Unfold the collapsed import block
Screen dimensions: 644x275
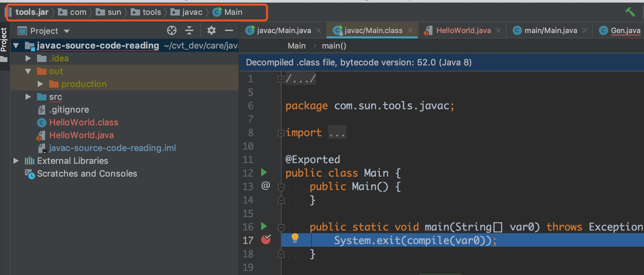point(281,133)
